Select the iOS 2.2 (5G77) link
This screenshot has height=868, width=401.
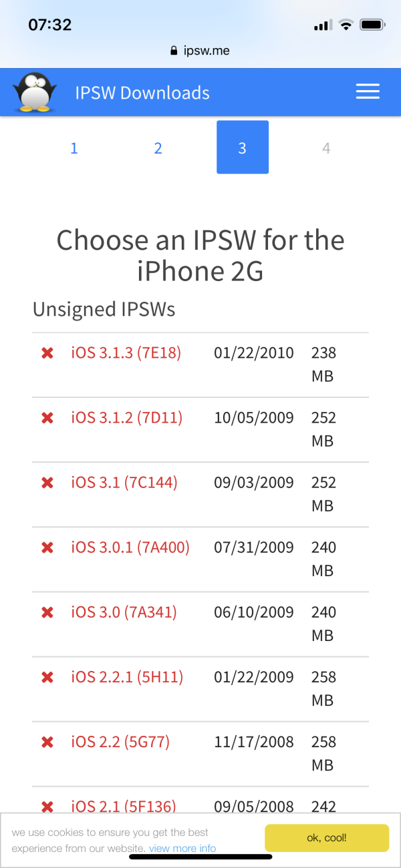pyautogui.click(x=120, y=741)
